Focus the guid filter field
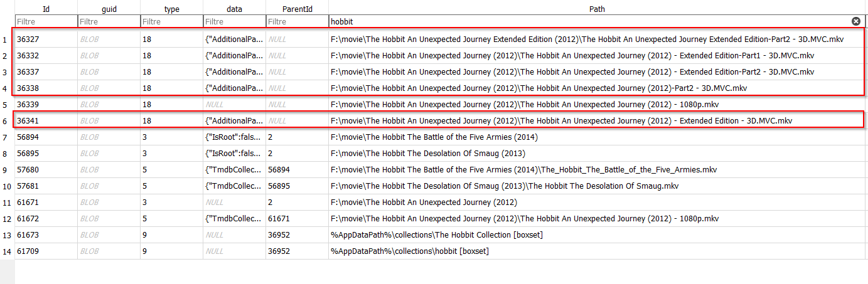Viewport: 868px width, 284px height. [109, 21]
